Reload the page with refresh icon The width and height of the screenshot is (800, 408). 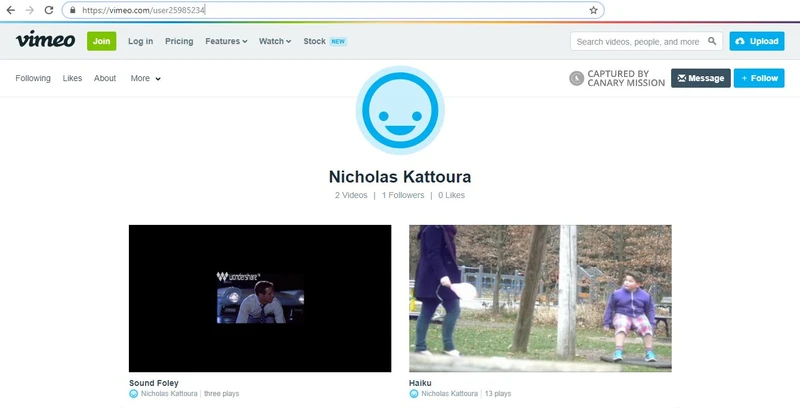pos(48,10)
